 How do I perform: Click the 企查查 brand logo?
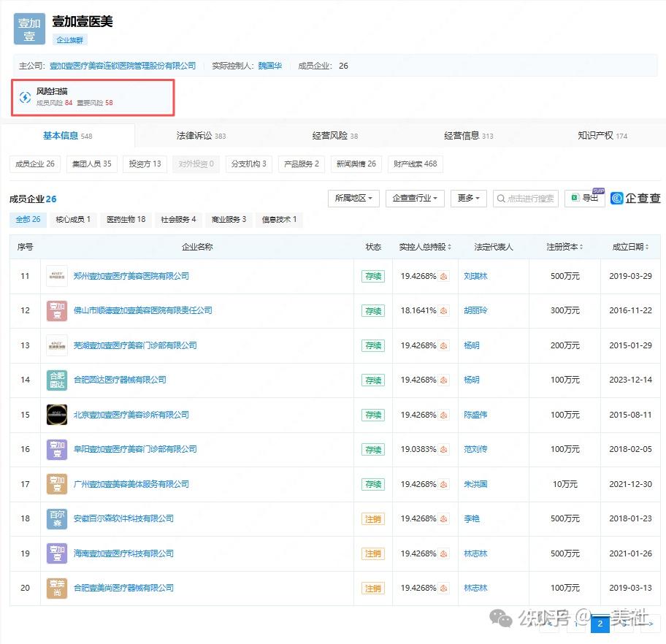click(x=635, y=198)
